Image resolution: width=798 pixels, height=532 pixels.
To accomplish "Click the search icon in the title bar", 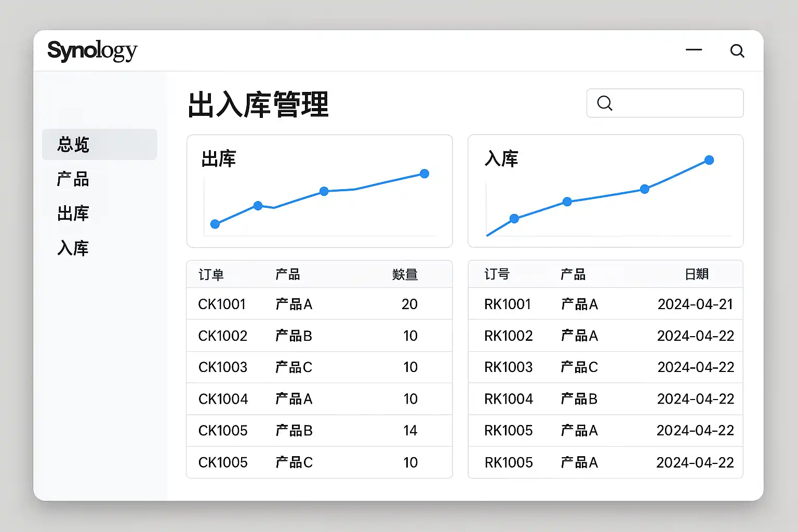I will pos(737,51).
